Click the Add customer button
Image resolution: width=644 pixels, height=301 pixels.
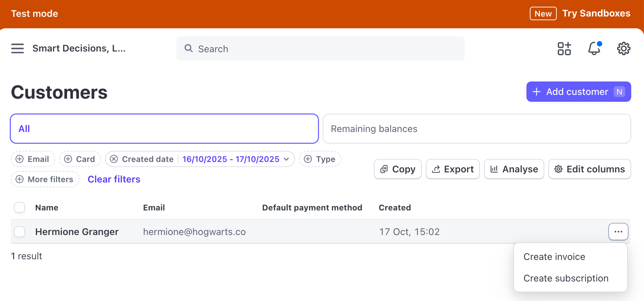pos(578,92)
